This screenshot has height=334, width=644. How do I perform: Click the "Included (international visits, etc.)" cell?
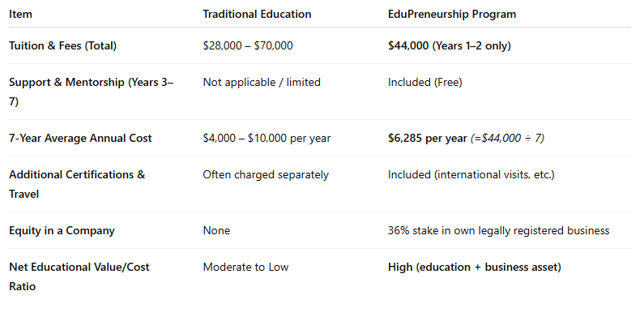(471, 174)
